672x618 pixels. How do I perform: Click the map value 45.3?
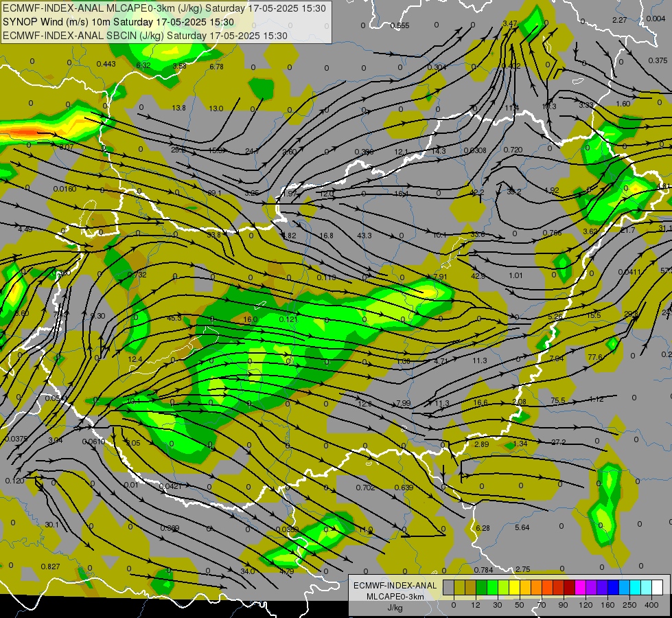174,318
